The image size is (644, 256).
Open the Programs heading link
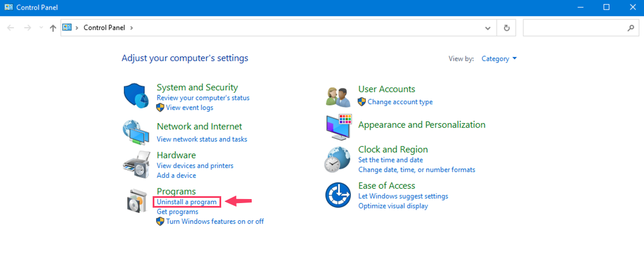[x=176, y=191]
